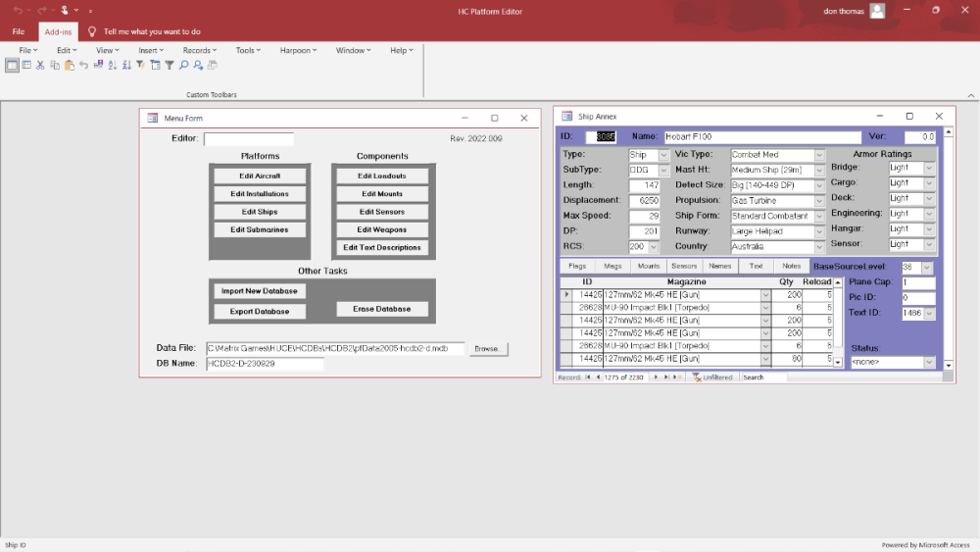
Task: Open the Propulsion dropdown showing Gas Turbine
Action: 819,201
